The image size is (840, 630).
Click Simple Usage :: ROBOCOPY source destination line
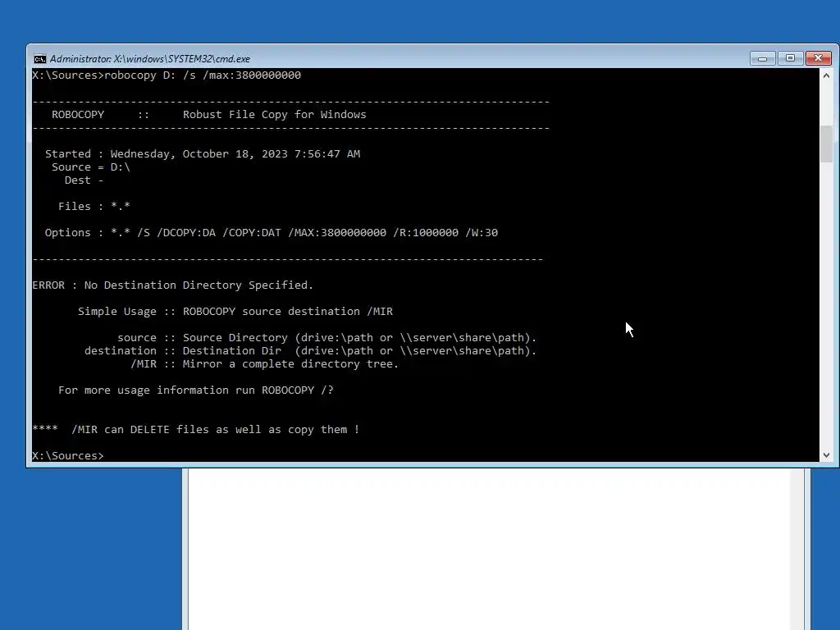click(235, 312)
